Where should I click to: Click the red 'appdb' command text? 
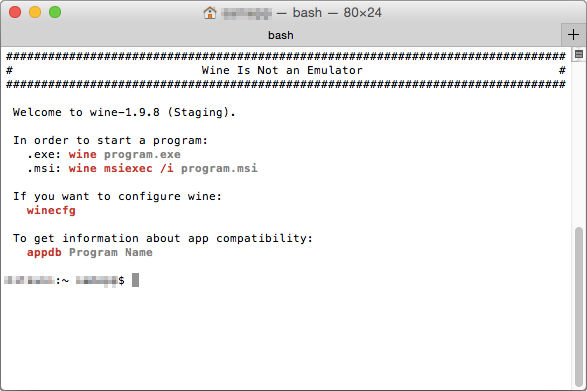tap(44, 252)
